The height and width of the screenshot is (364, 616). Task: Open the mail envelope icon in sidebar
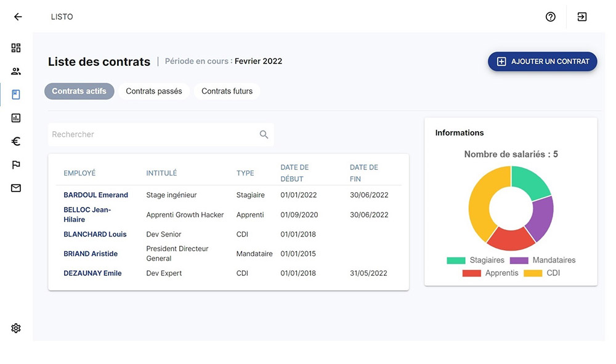tap(16, 188)
